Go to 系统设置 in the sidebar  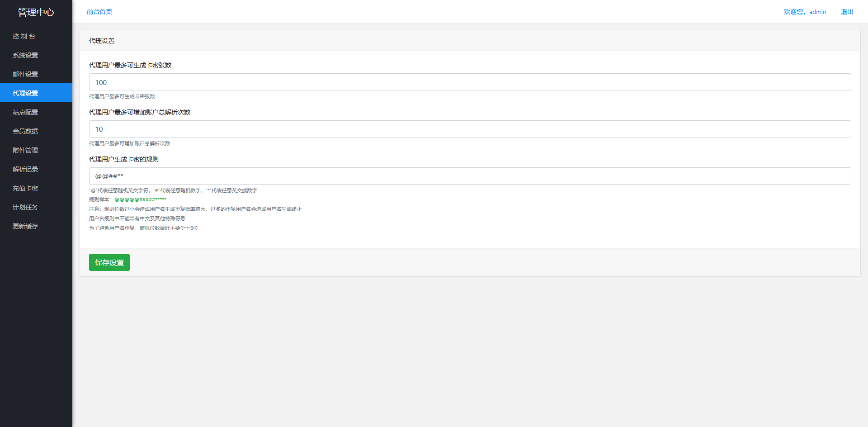point(25,55)
